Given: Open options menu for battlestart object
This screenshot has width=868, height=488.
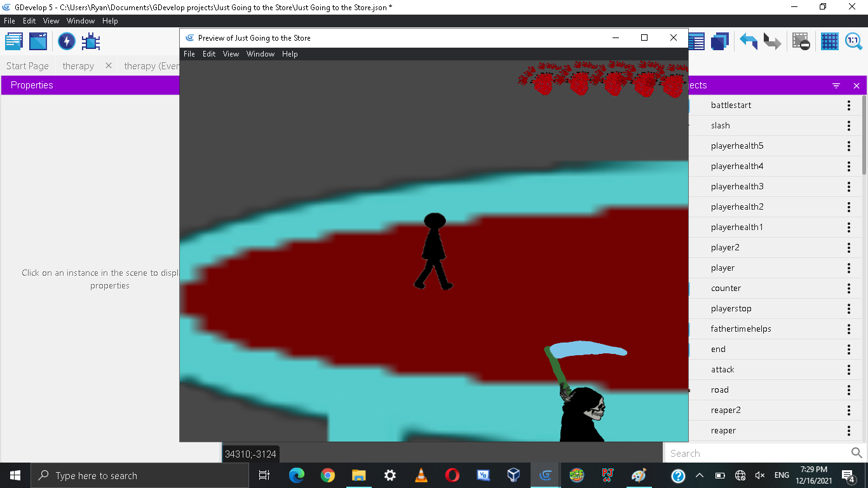Looking at the screenshot, I should tap(849, 105).
